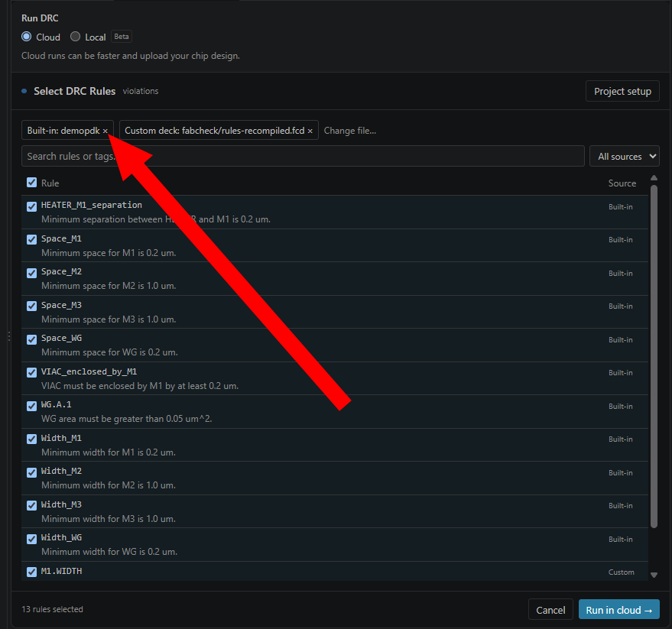
Task: Focus the Search rules or tags field
Action: pyautogui.click(x=303, y=157)
